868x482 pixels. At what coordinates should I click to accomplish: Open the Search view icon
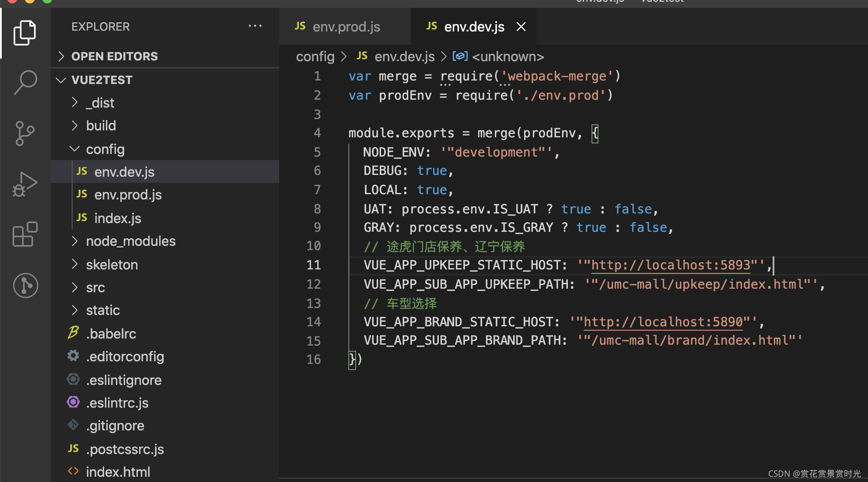pos(25,82)
